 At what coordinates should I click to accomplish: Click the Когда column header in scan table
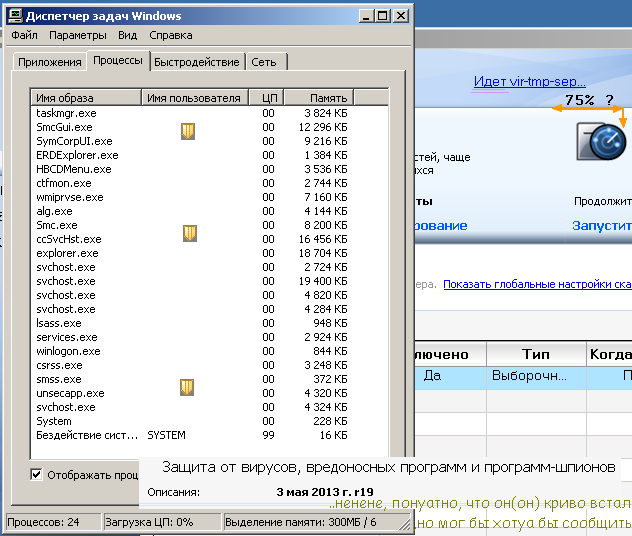pyautogui.click(x=610, y=354)
